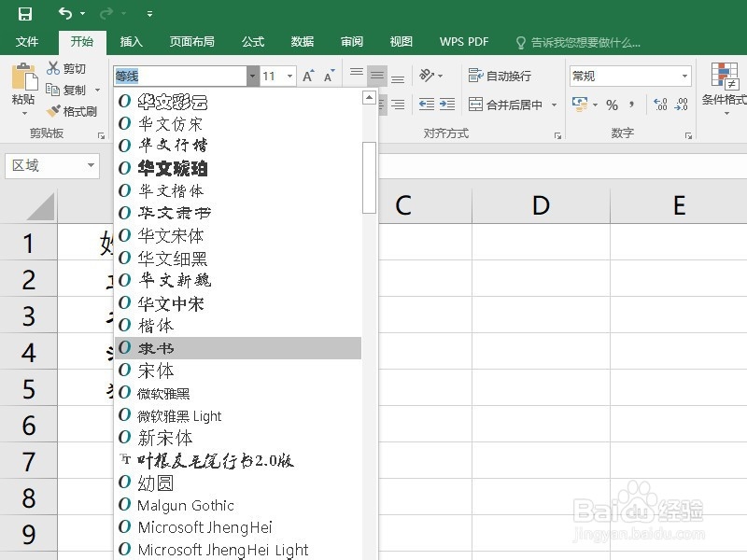Screen dimensions: 747x560
Task: Decrease decimal places icon
Action: pyautogui.click(x=682, y=105)
